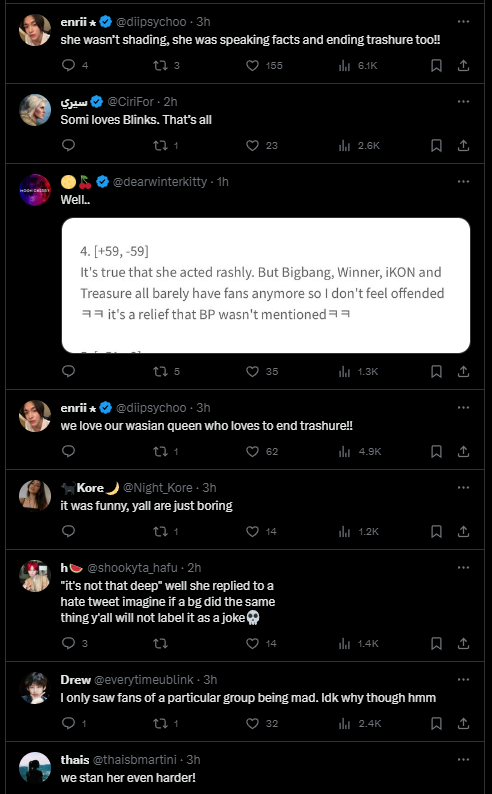
Task: Retweet Kore's 'yall are just boring' tweet
Action: click(160, 531)
